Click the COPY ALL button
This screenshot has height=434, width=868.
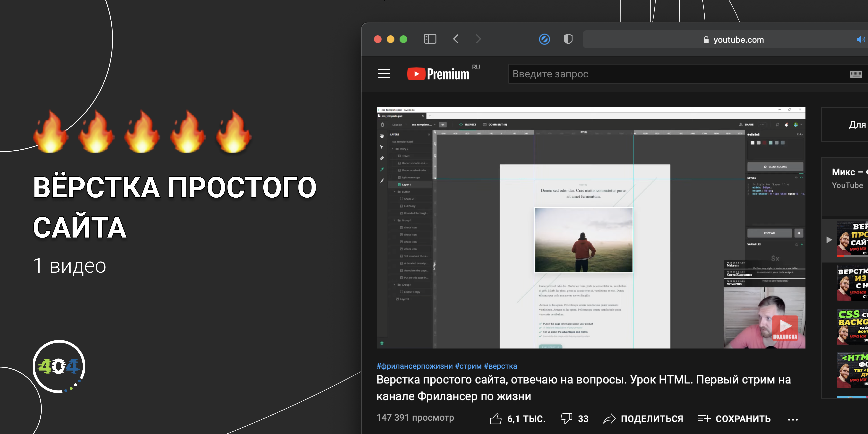[x=770, y=233]
